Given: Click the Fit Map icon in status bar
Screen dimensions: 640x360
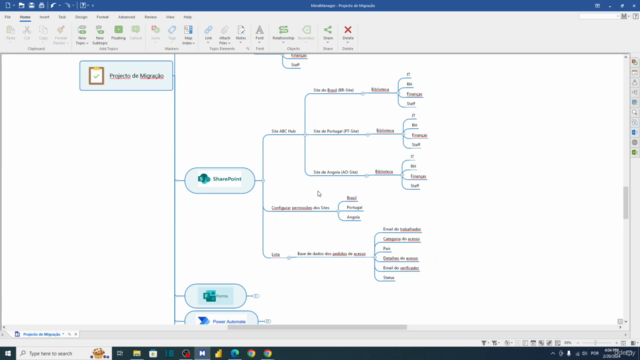Looking at the screenshot, I should point(623,343).
